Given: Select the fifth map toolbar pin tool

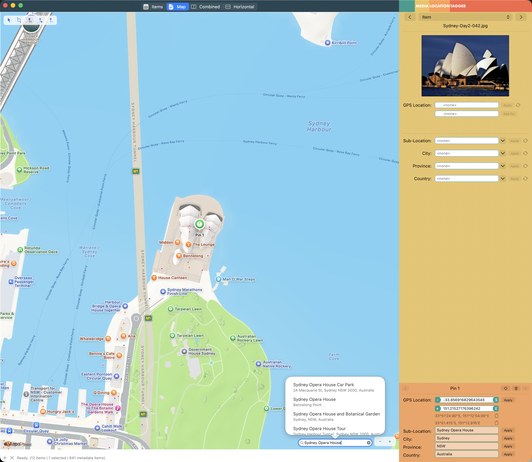Looking at the screenshot, I should click(51, 20).
